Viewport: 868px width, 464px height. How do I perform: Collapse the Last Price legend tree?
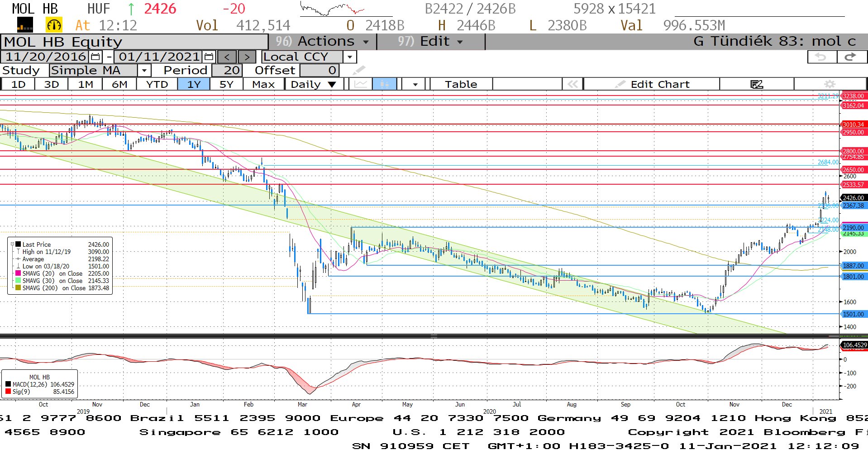click(13, 244)
